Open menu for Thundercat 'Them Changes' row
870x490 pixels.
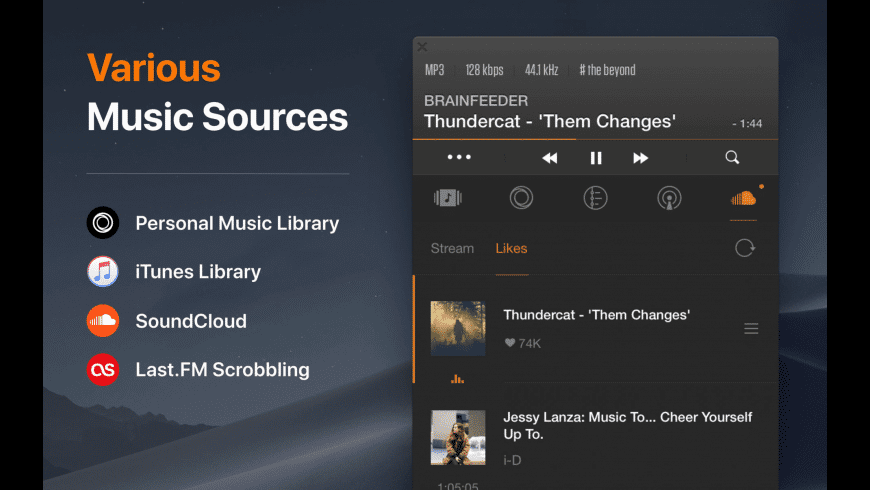click(751, 329)
